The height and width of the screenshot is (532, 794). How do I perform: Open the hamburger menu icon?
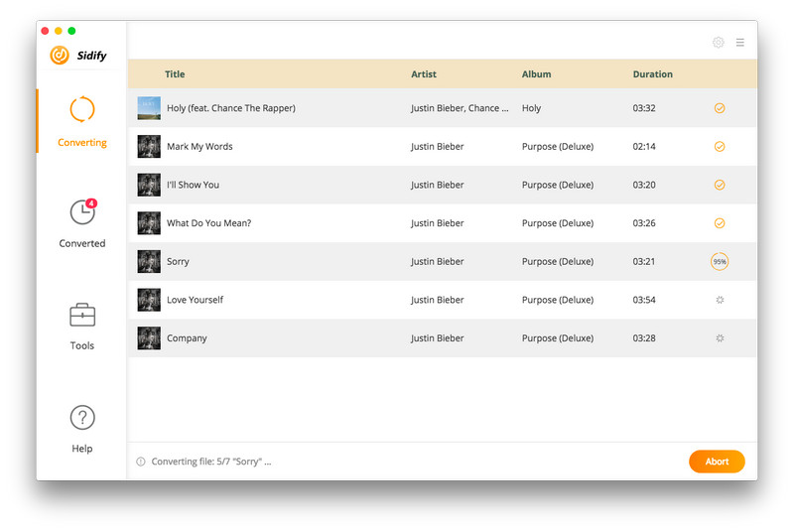tap(739, 43)
